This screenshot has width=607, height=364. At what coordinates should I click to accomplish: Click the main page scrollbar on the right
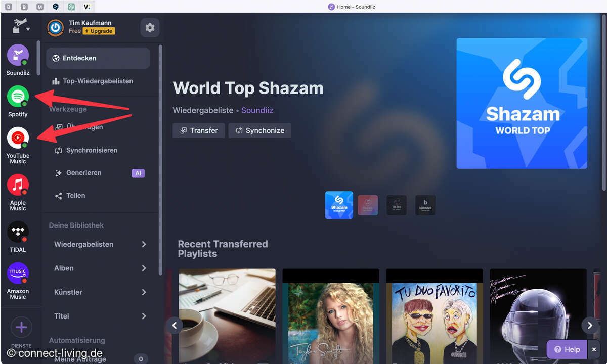tap(604, 103)
